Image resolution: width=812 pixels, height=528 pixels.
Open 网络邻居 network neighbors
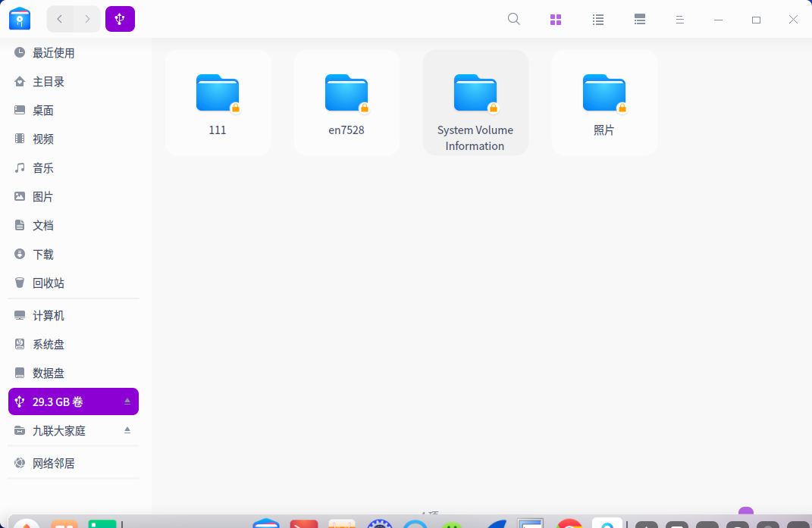coord(74,464)
